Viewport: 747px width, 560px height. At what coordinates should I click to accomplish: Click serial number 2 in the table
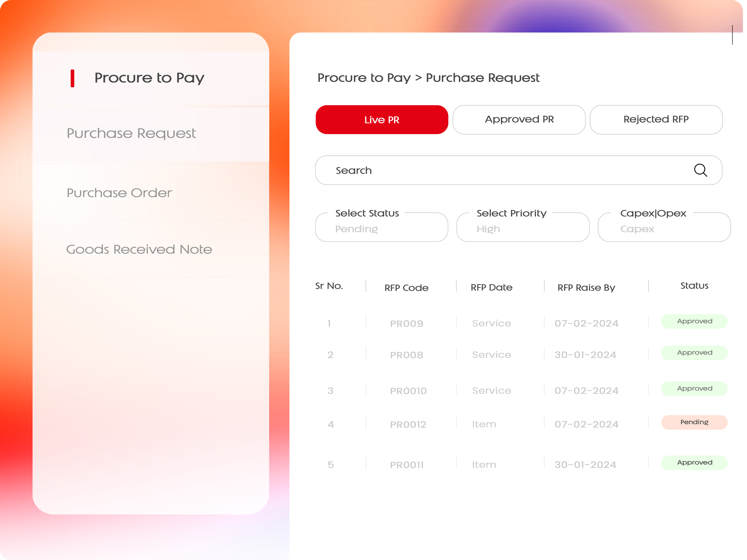click(x=330, y=355)
